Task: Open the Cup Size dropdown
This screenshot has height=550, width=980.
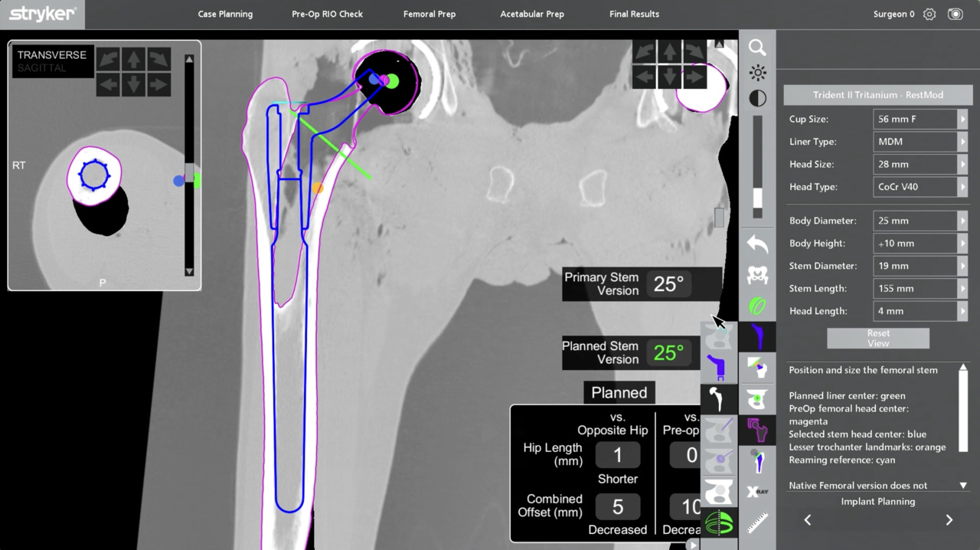Action: pyautogui.click(x=962, y=119)
